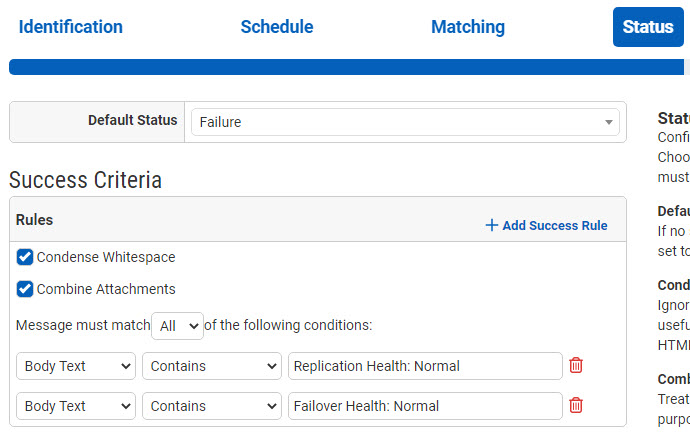The width and height of the screenshot is (690, 436).
Task: Select the Status tab
Action: point(647,27)
